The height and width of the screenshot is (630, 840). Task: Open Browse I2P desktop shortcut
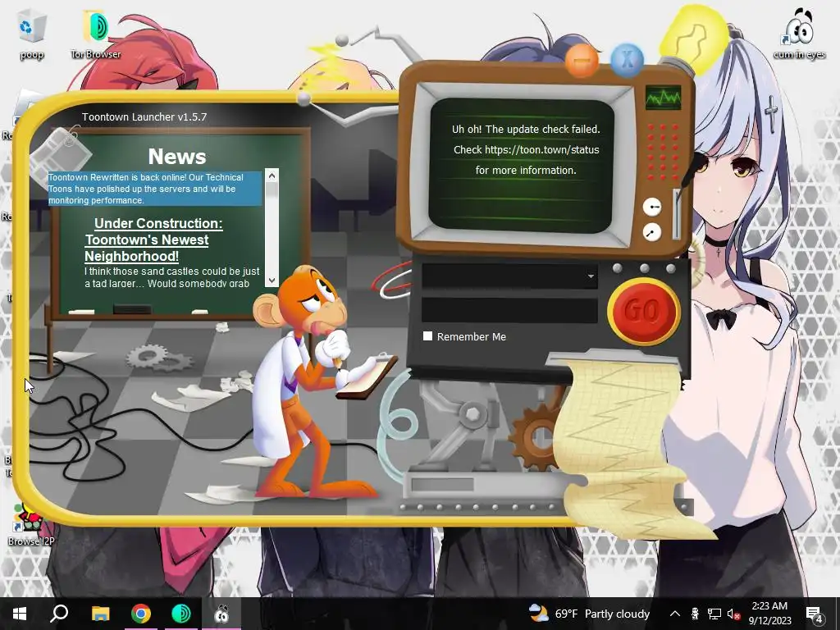[x=31, y=525]
